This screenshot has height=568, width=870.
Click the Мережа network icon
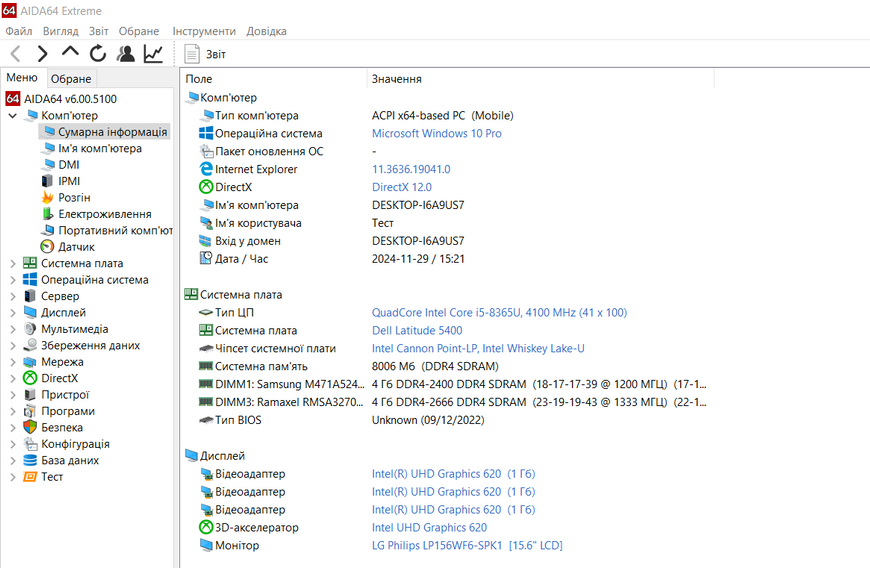click(30, 362)
